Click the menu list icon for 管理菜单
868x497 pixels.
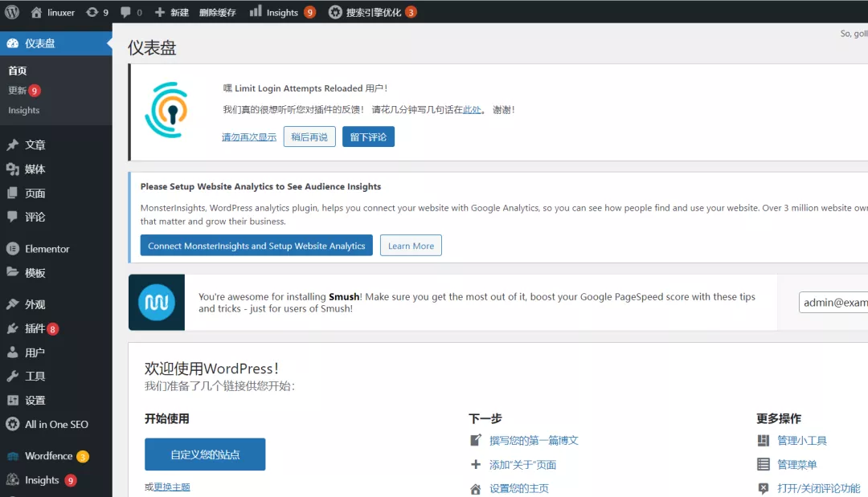point(764,464)
